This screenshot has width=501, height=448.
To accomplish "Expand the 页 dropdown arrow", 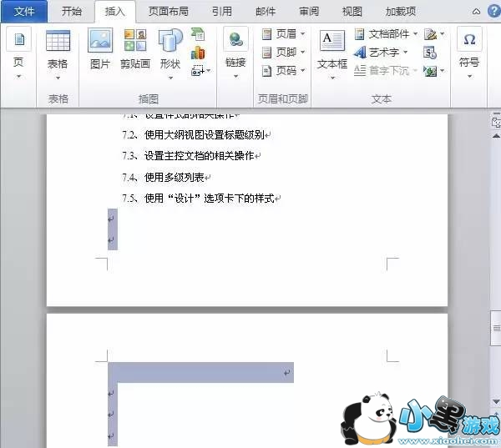I will 19,76.
